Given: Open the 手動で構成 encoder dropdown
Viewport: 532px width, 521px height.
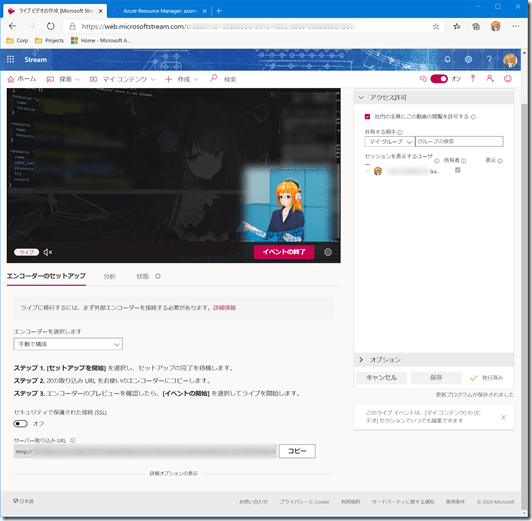Looking at the screenshot, I should point(68,344).
